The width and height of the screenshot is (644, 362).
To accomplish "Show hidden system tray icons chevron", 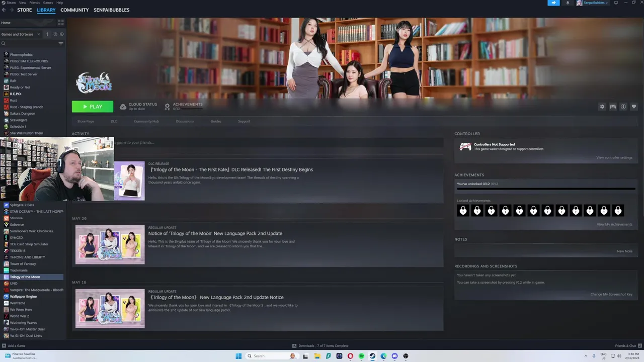I will point(586,356).
